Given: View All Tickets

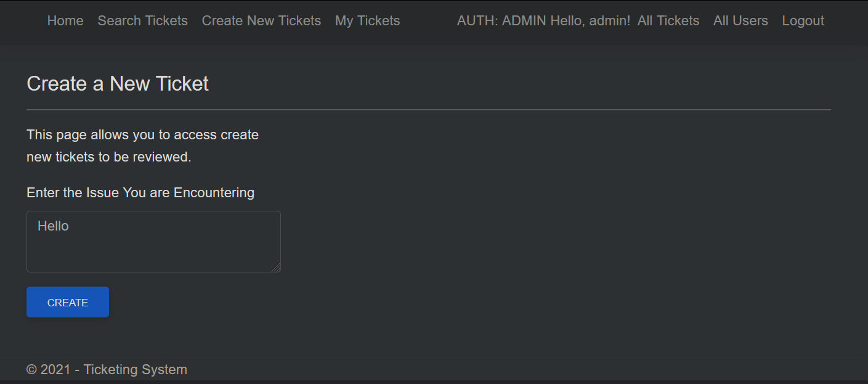Looking at the screenshot, I should click(668, 20).
